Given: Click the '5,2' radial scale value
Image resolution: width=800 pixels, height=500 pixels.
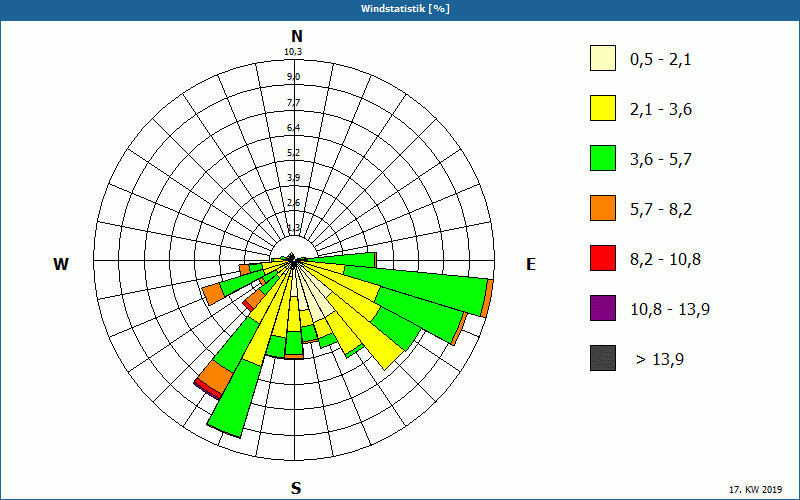Looking at the screenshot, I should click(293, 153).
